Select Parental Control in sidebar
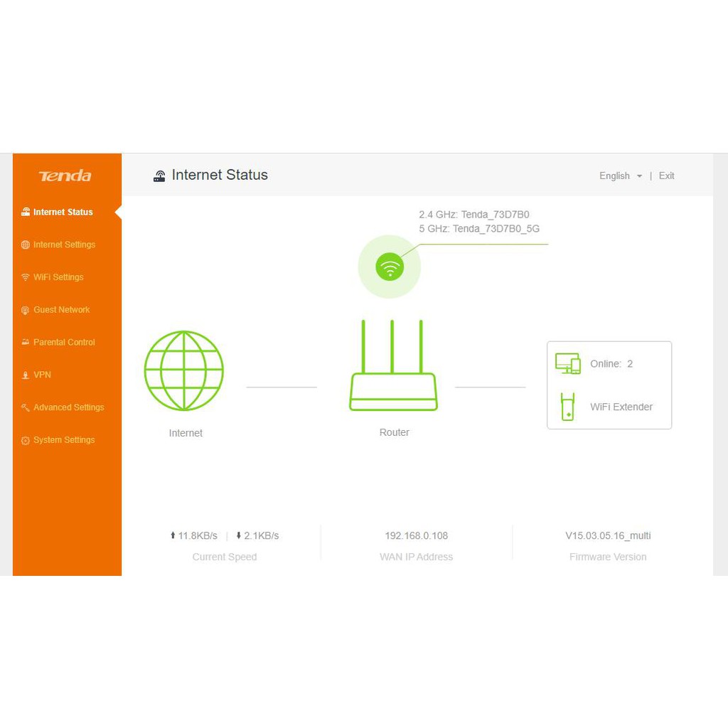 pyautogui.click(x=64, y=343)
